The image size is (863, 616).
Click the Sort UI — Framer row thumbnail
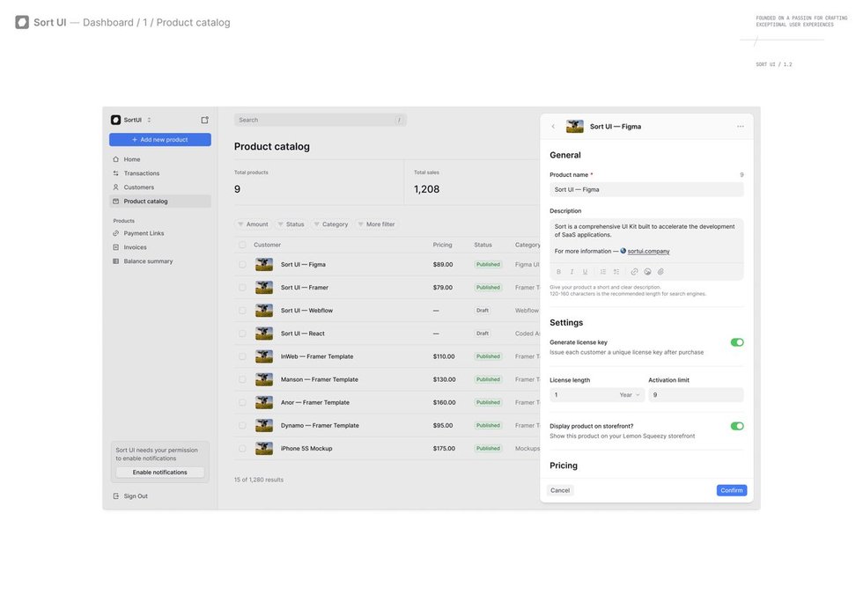(x=264, y=288)
